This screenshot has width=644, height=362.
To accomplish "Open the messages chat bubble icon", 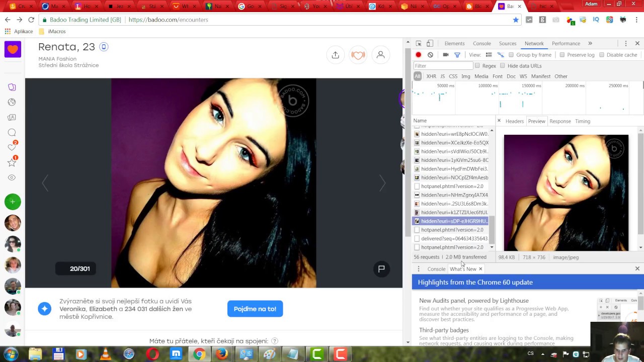I will coord(12,132).
